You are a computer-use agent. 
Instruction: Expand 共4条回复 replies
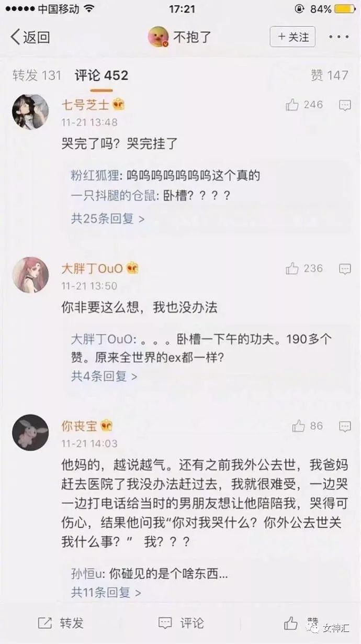coord(104,375)
